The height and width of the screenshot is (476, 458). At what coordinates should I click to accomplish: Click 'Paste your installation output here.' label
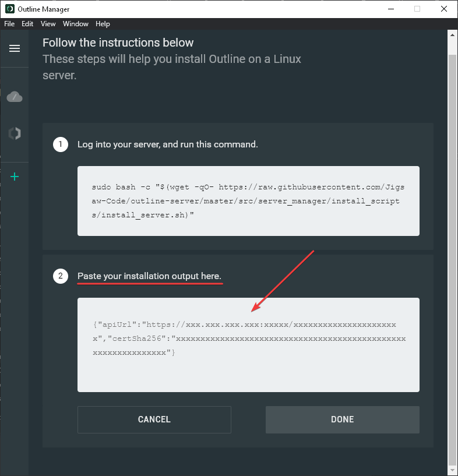[149, 276]
